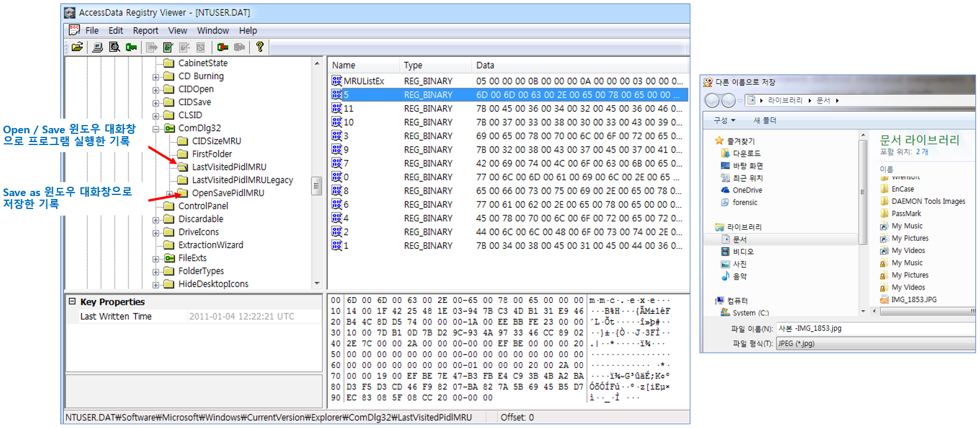Image resolution: width=980 pixels, height=428 pixels.
Task: Click the LastVisitedPidlMRU folder icon
Action: click(182, 167)
